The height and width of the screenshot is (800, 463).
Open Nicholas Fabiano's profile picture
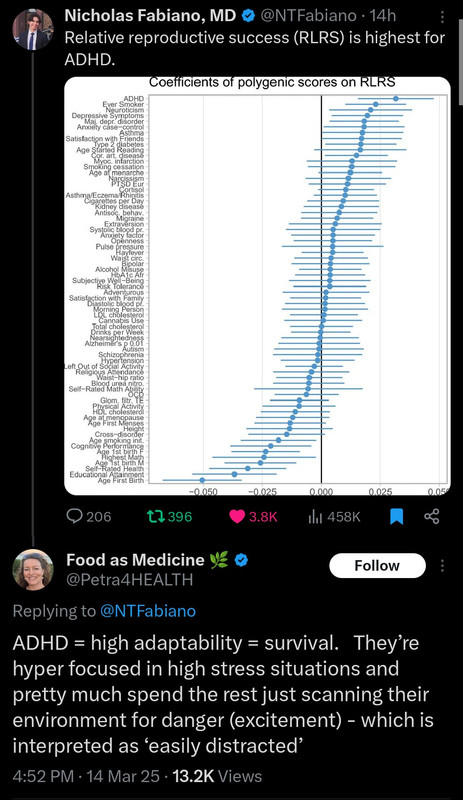point(33,30)
